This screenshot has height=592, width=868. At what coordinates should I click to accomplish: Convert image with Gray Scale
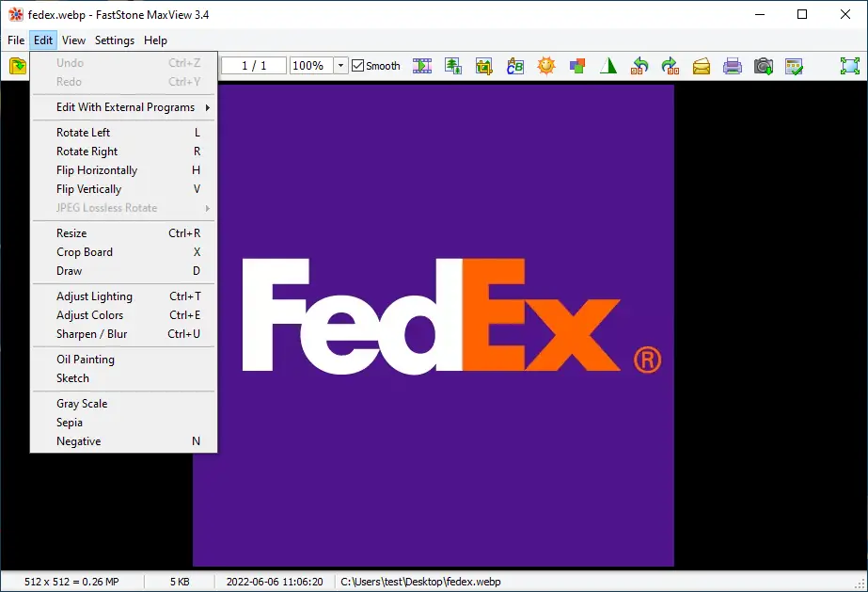tap(123, 404)
